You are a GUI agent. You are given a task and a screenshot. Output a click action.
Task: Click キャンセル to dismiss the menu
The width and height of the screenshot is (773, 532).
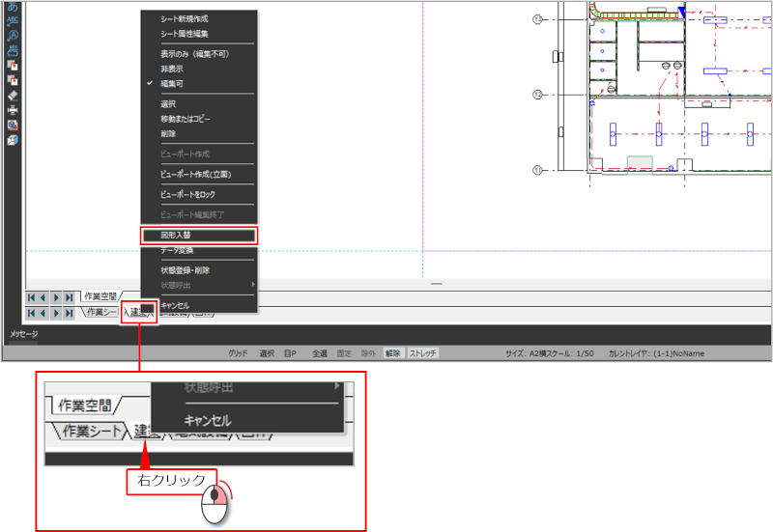click(177, 305)
